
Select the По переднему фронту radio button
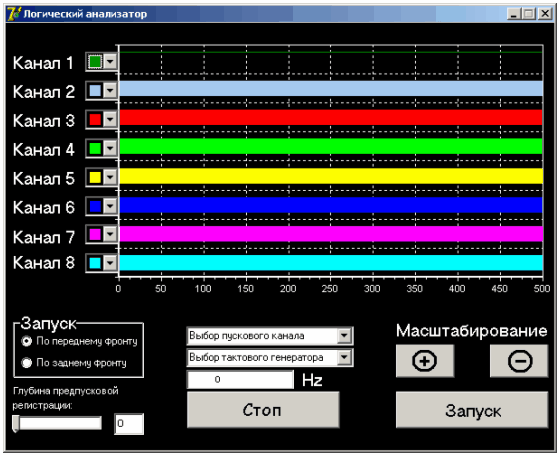(x=27, y=341)
